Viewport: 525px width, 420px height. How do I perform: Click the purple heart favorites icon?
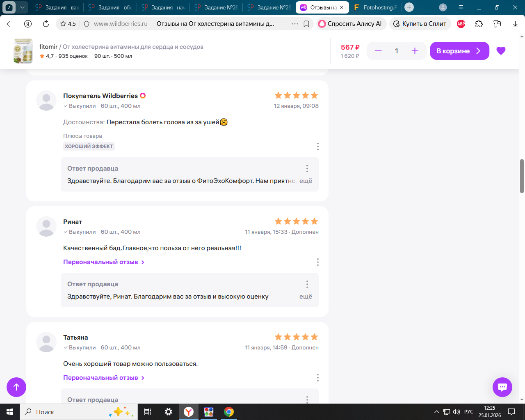(501, 51)
